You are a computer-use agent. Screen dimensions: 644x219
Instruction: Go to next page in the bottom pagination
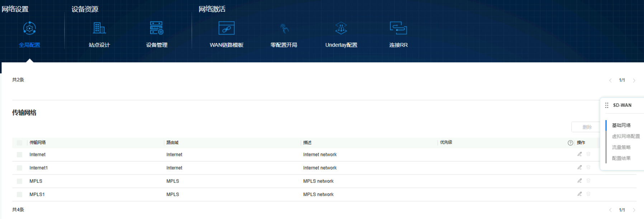pyautogui.click(x=634, y=210)
